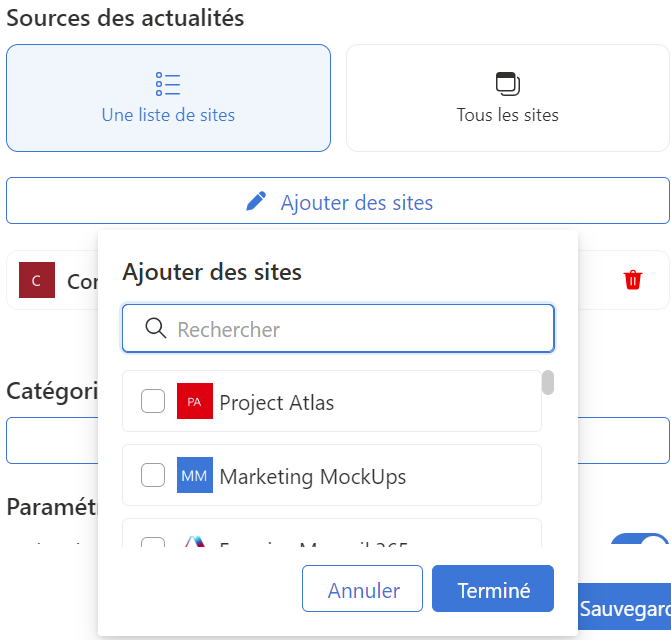The height and width of the screenshot is (640, 671).
Task: Click the site list scrollbar thumb
Action: coord(548,382)
